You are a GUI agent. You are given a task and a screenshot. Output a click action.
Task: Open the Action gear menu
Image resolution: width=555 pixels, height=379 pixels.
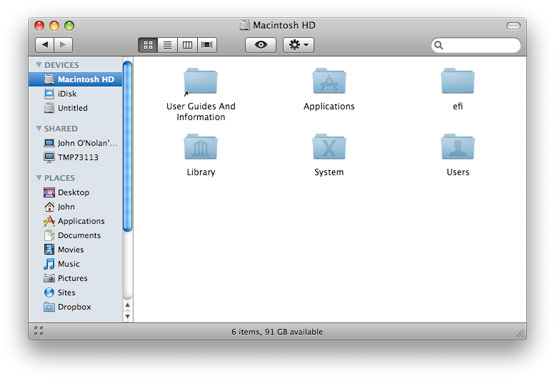click(x=298, y=45)
